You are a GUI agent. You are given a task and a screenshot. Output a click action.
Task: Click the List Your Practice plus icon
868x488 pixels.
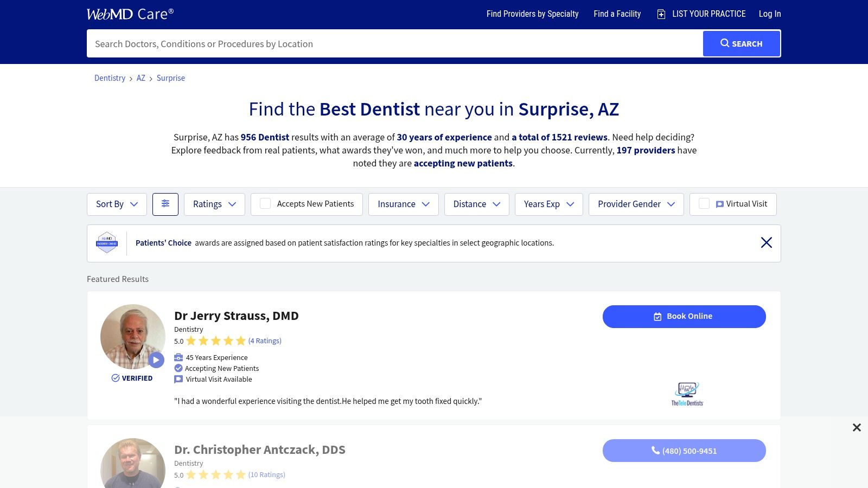[661, 14]
